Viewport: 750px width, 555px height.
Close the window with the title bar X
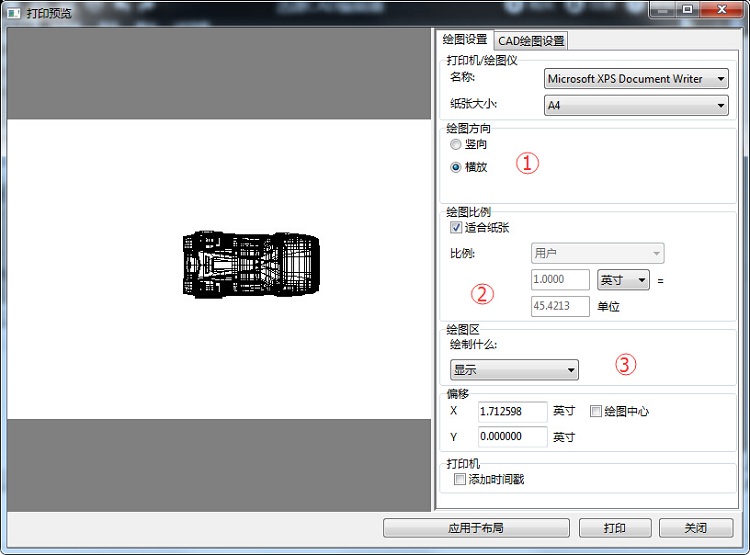[721, 10]
